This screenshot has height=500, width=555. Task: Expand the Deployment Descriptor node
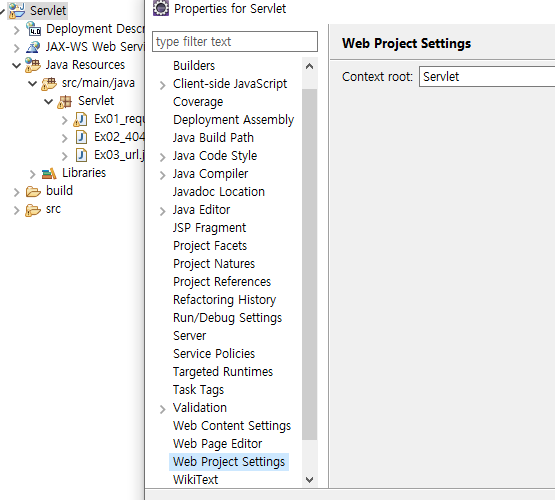click(16, 30)
